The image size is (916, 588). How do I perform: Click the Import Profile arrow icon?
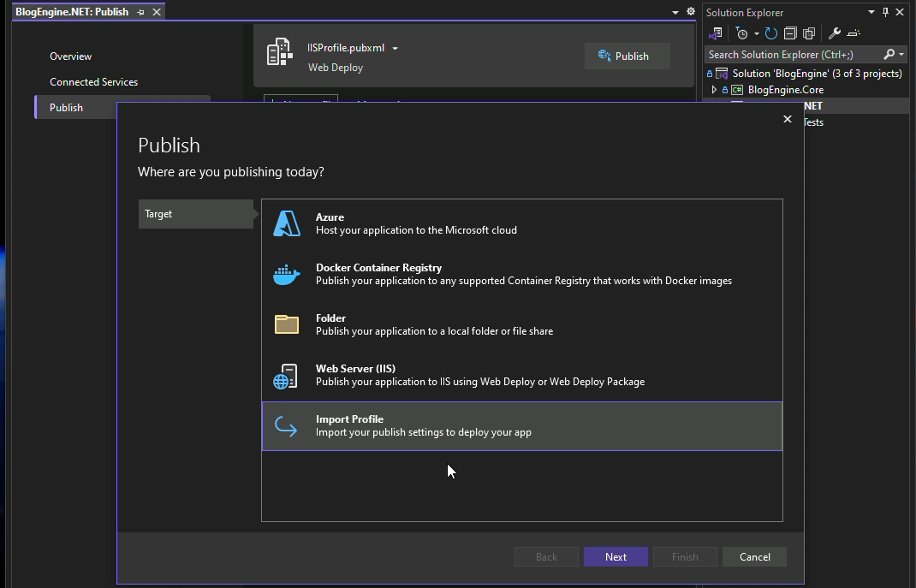(x=286, y=426)
